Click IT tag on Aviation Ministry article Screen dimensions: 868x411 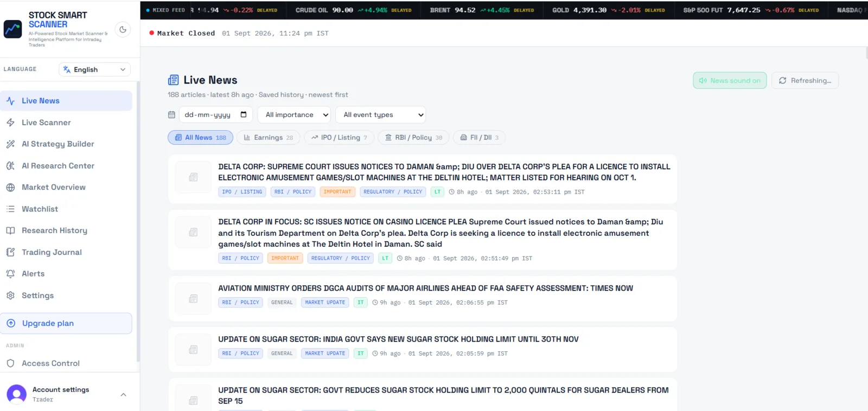[360, 303]
